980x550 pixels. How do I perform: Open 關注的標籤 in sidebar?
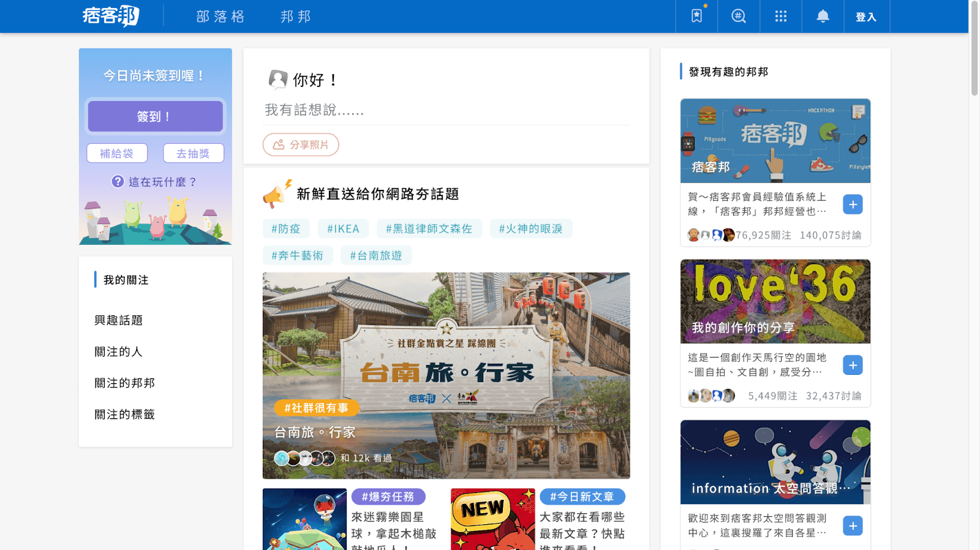tap(125, 415)
